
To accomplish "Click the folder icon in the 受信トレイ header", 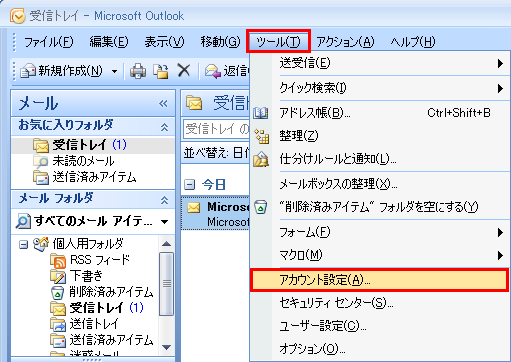I will coord(194,103).
